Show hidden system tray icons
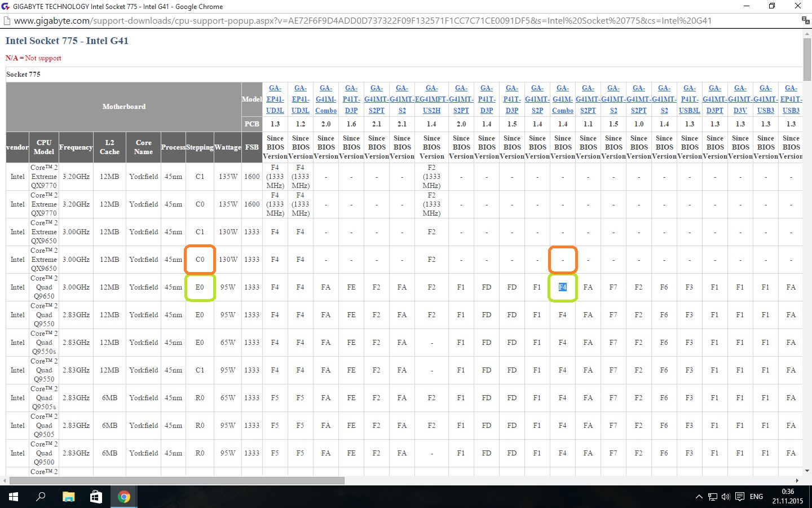The height and width of the screenshot is (508, 812). 699,497
